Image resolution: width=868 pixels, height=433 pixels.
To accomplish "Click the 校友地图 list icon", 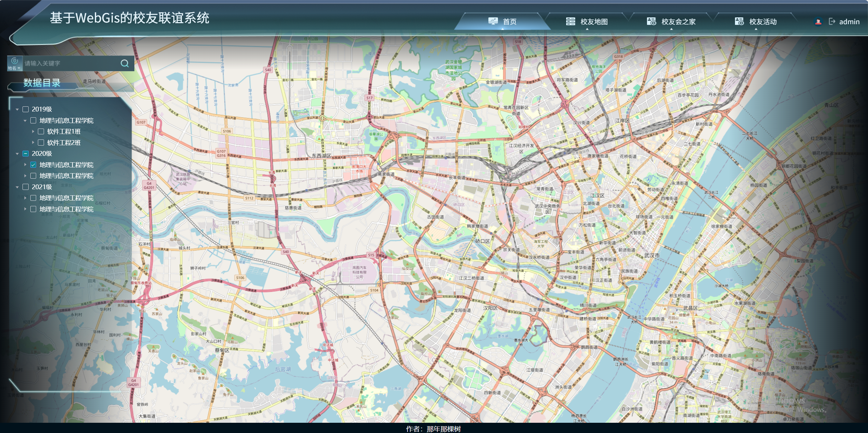I will tap(570, 21).
